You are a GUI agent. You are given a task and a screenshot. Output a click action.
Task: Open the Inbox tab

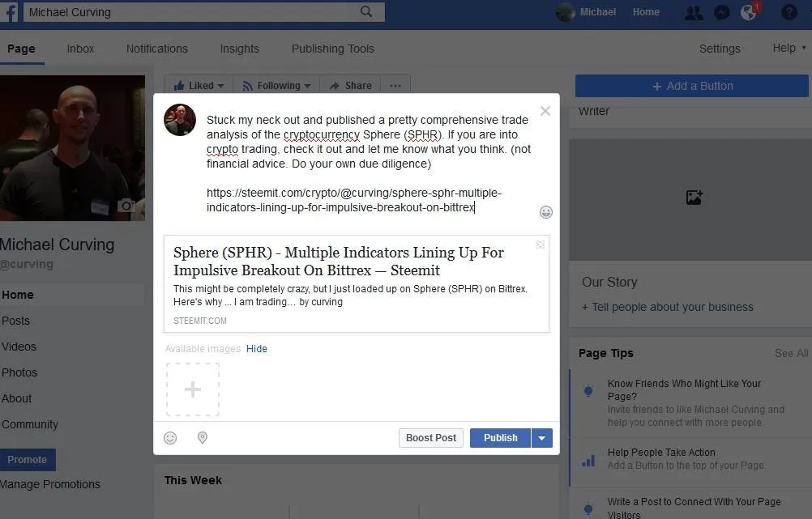pos(80,49)
